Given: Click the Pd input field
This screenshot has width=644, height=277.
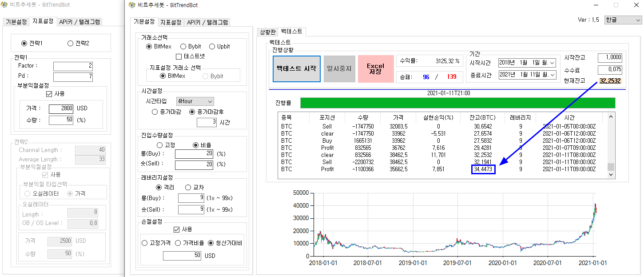Looking at the screenshot, I should coord(73,77).
